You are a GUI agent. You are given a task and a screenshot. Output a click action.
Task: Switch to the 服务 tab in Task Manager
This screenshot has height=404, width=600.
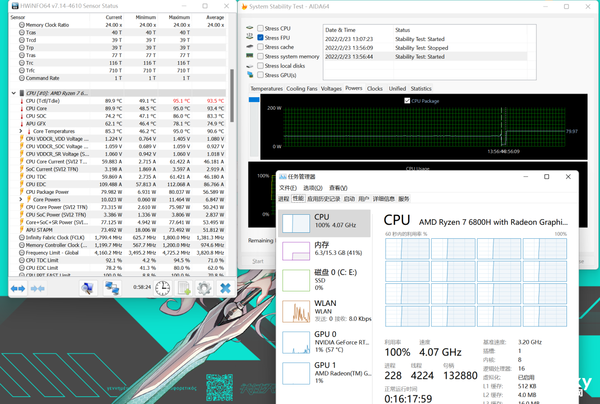coord(404,199)
